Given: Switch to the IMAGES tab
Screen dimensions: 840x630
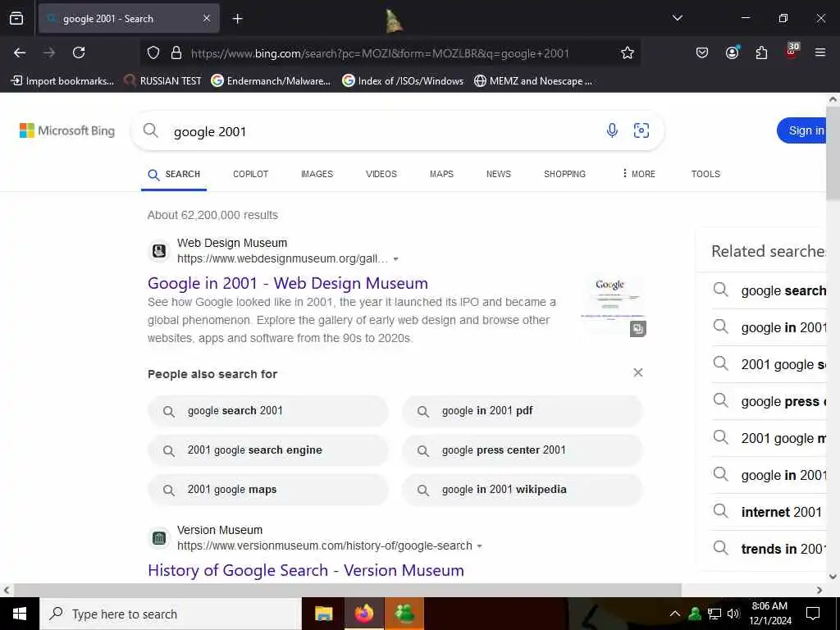Looking at the screenshot, I should pos(317,174).
